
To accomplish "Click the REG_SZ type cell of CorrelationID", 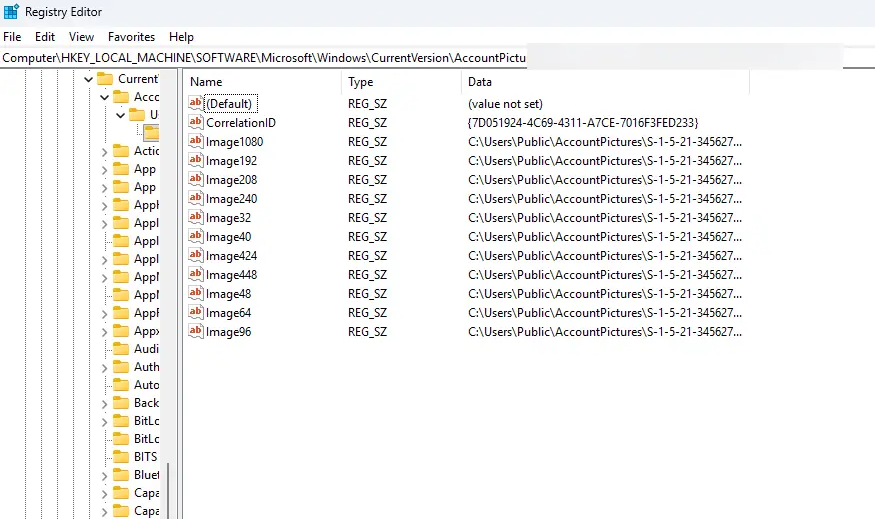I will [x=367, y=123].
